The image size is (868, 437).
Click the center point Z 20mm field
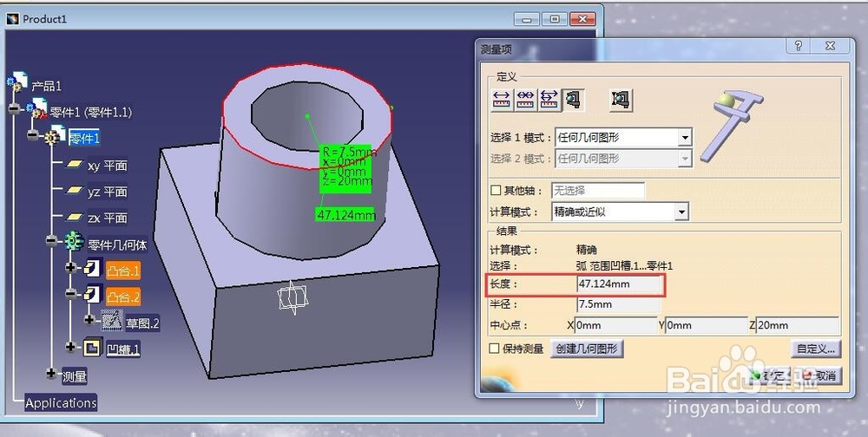pos(798,325)
